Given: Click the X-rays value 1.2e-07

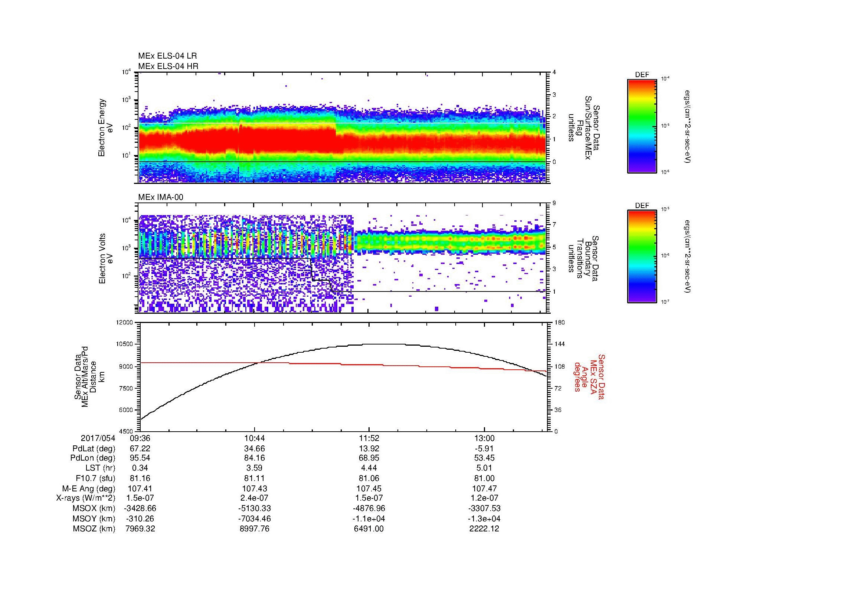Looking at the screenshot, I should [485, 498].
